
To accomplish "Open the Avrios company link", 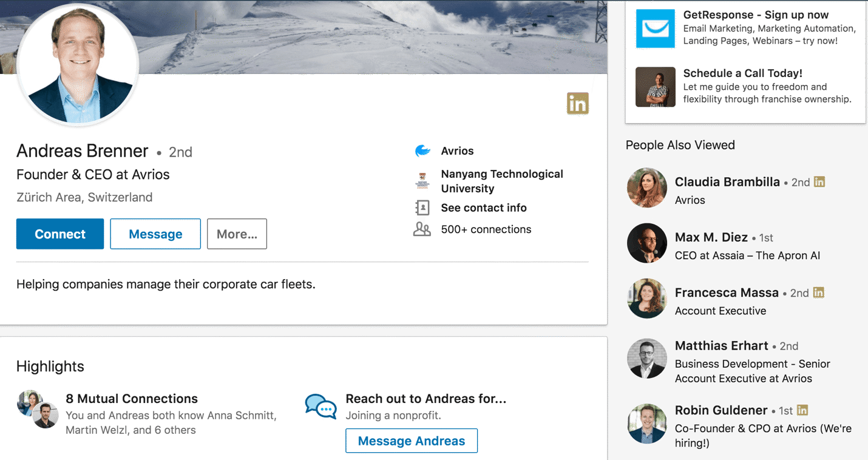I will 457,151.
